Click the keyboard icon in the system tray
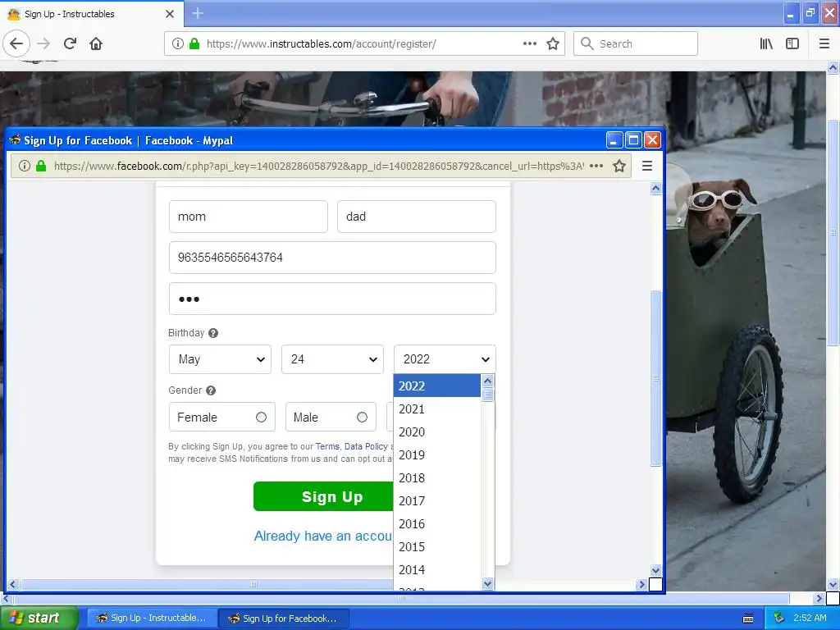Screen dimensions: 840x630 [x=748, y=619]
